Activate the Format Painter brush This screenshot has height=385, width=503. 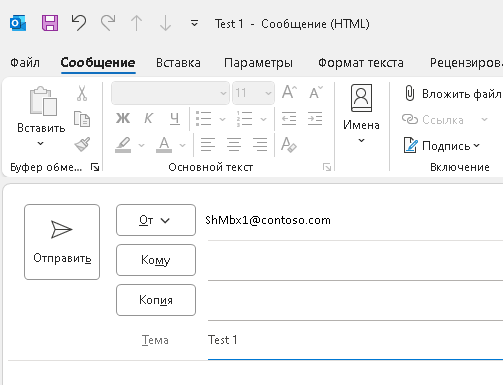(x=82, y=145)
